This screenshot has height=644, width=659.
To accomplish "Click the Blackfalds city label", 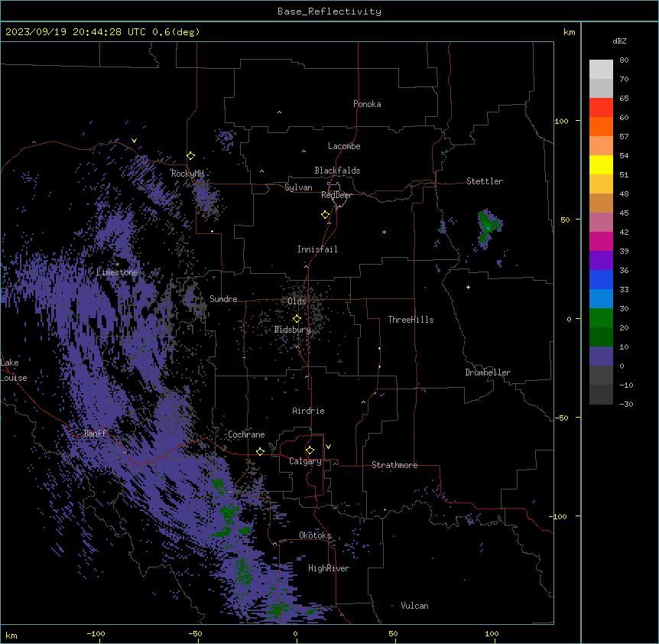I will pos(337,171).
